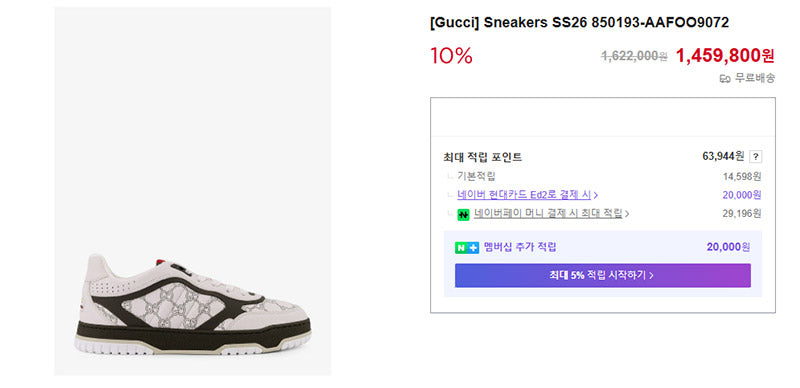This screenshot has height=388, width=800.
Task: Click the 최대 5% 적립 시작하기 button
Action: [603, 276]
